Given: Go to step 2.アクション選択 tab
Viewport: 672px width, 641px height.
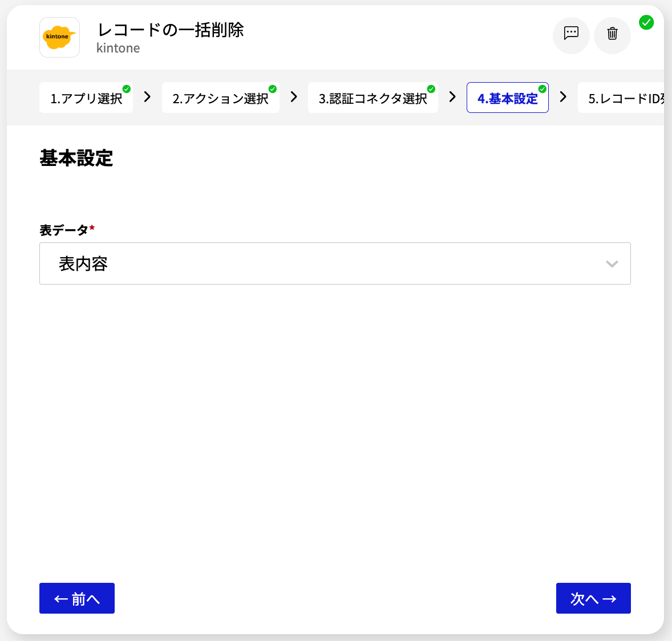Looking at the screenshot, I should pyautogui.click(x=220, y=98).
